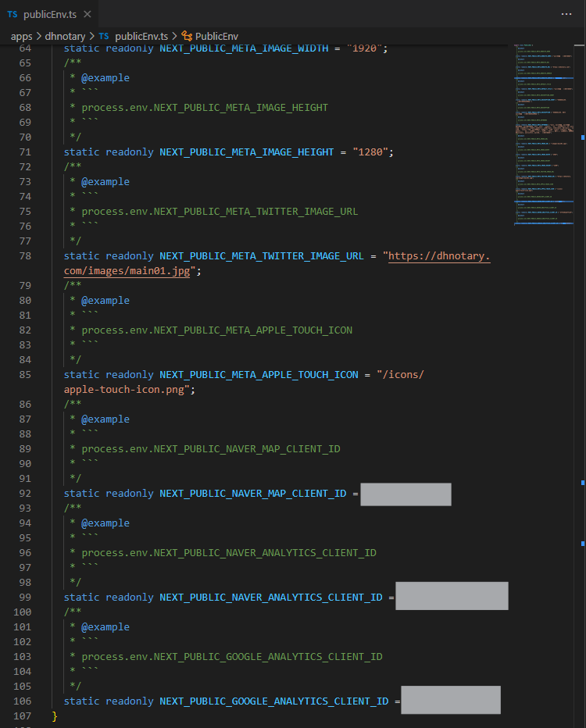Image resolution: width=586 pixels, height=728 pixels.
Task: Expand the "apps" breadcrumb folder
Action: (x=21, y=36)
